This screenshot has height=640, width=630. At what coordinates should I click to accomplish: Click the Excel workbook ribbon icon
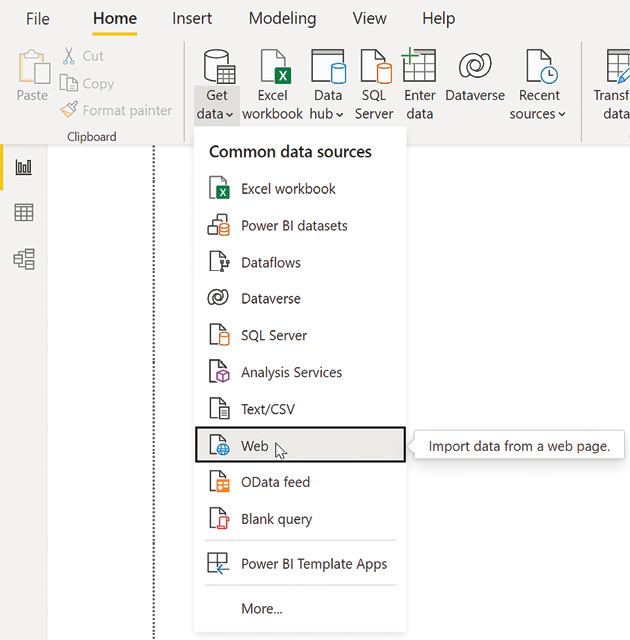(275, 66)
